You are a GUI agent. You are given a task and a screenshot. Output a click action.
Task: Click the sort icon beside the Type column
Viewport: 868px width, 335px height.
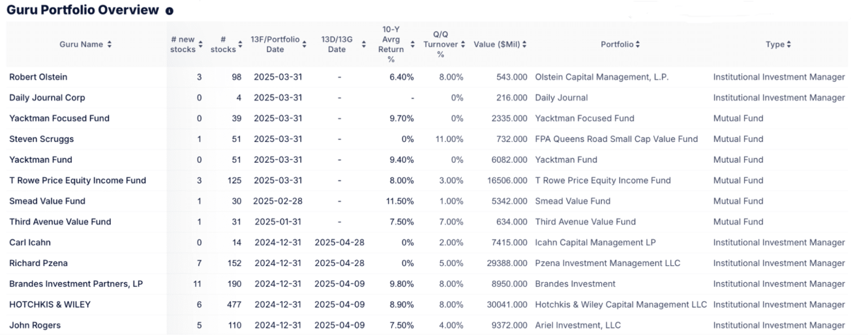pyautogui.click(x=790, y=44)
